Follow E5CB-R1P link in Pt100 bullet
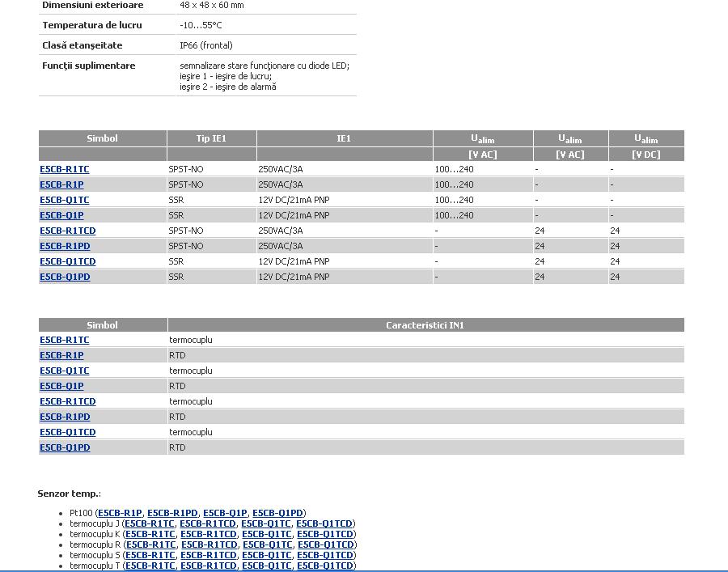728x572 pixels. (x=120, y=513)
